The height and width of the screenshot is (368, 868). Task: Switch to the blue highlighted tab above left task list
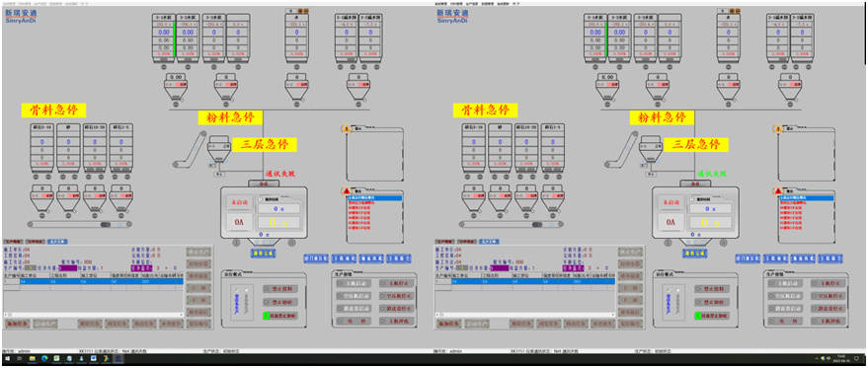pyautogui.click(x=57, y=242)
